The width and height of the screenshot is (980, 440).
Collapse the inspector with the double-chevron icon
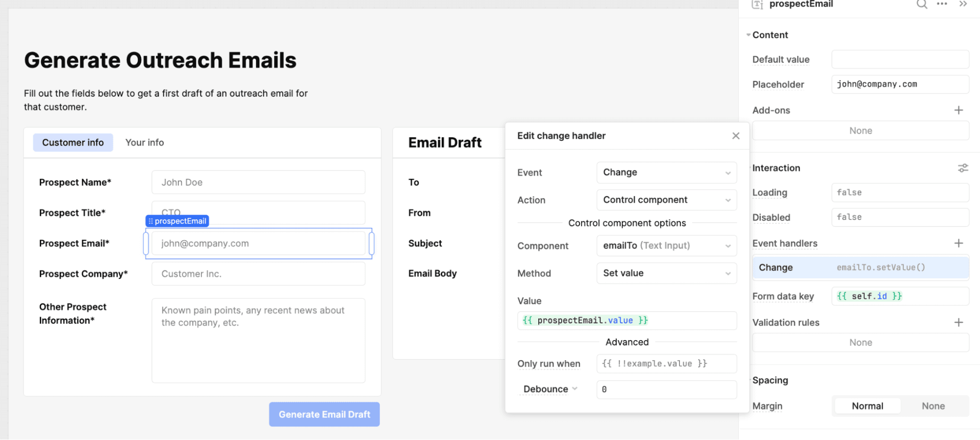[963, 4]
